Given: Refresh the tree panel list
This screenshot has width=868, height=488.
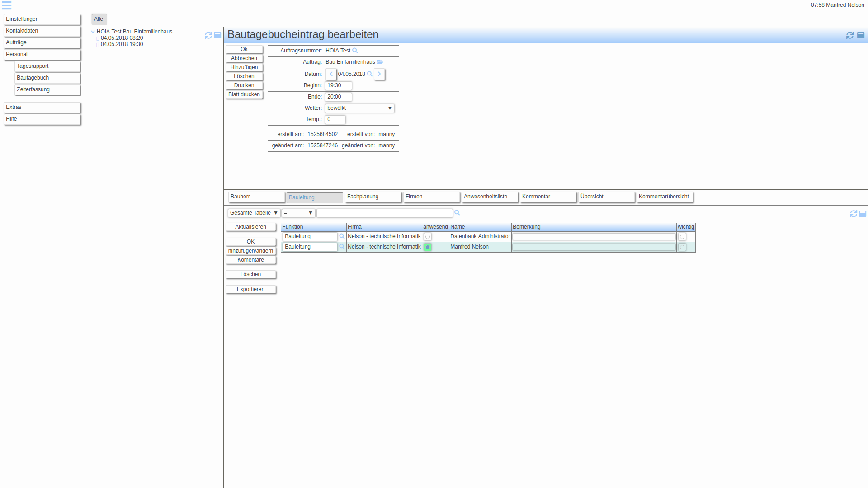Looking at the screenshot, I should 208,35.
